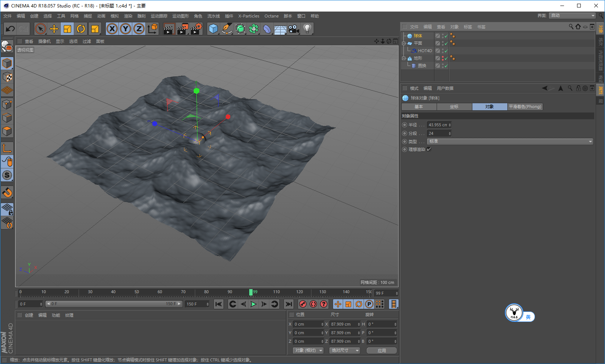Open the viewport 摄像机 menu
Viewport: 605px width, 364px height.
click(x=44, y=41)
